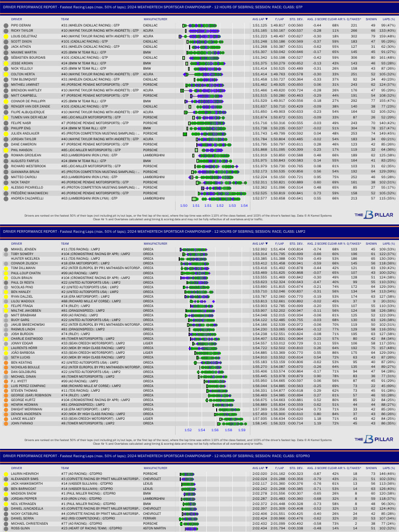
Task: Click the orange circle beside Ben Keating
Action: 6,363
